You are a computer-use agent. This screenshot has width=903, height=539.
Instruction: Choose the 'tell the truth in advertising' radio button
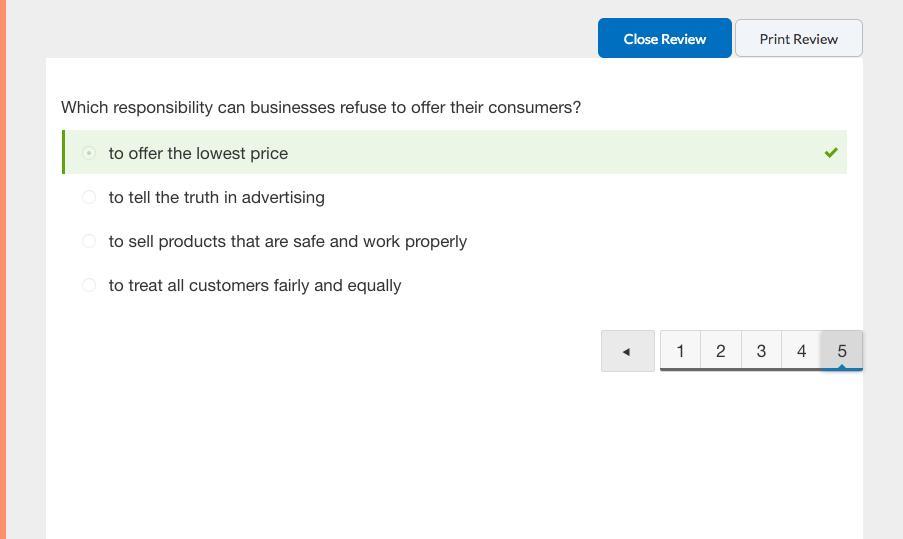pos(89,197)
